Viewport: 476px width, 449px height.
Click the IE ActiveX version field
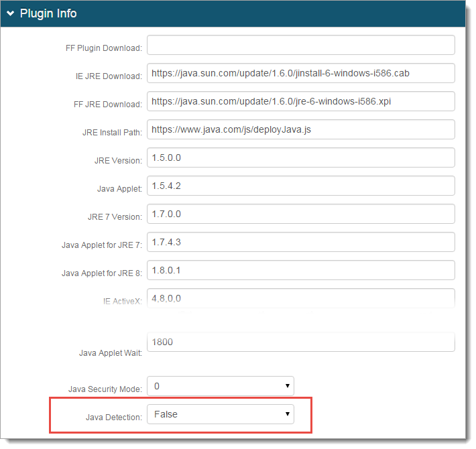pyautogui.click(x=300, y=298)
